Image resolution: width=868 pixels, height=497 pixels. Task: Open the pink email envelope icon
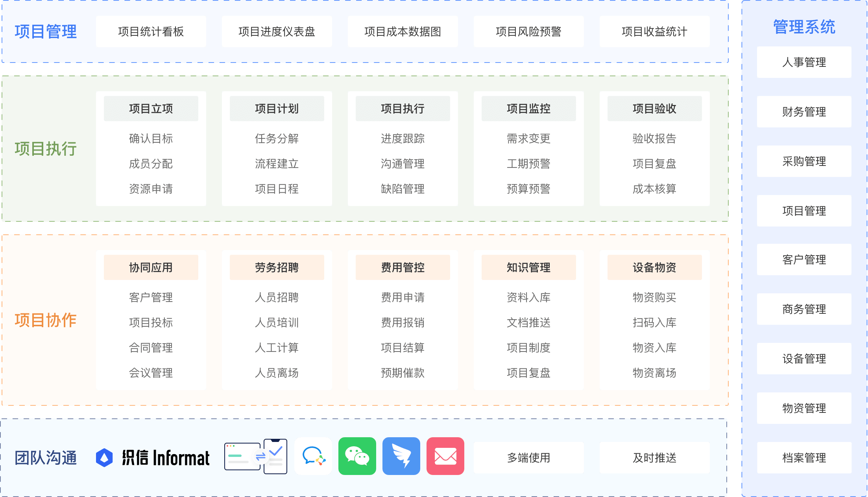pos(445,457)
